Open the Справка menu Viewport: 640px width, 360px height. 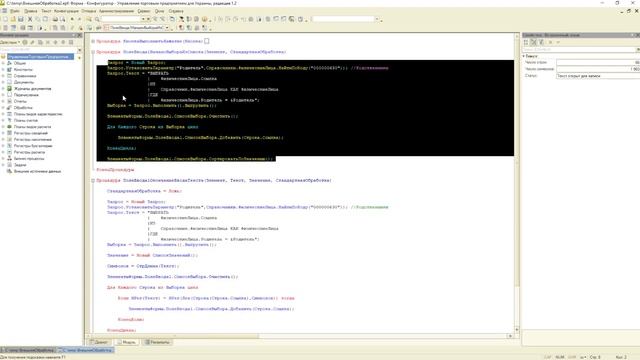tap(176, 11)
